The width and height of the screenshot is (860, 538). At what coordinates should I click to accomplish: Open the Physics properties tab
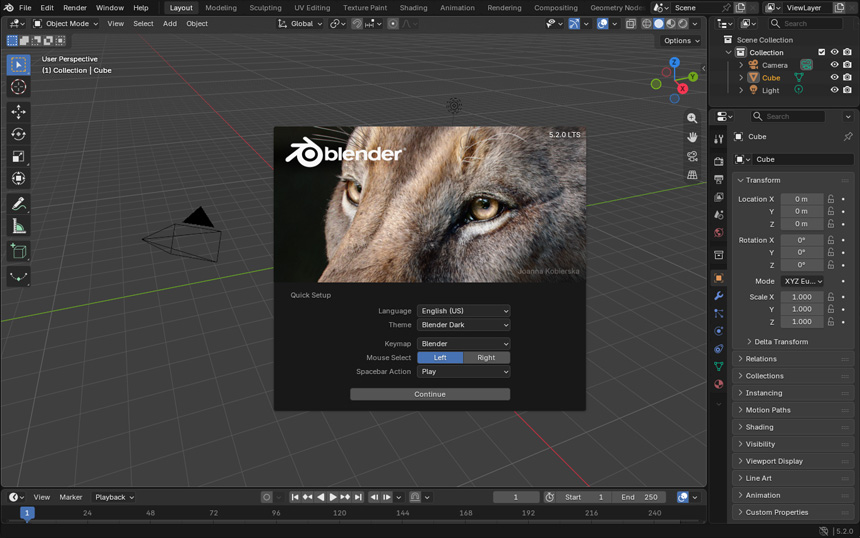click(718, 331)
